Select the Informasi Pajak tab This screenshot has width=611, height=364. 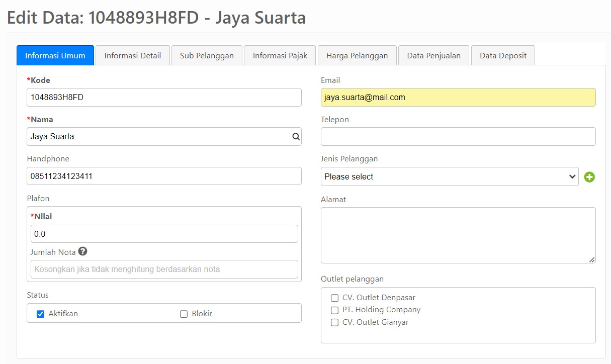point(280,55)
